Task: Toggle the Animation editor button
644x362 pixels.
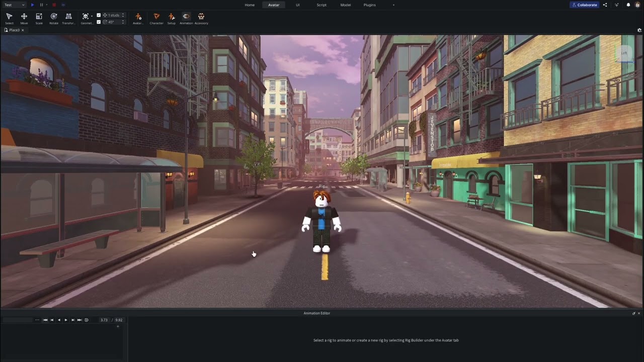Action: [x=186, y=18]
